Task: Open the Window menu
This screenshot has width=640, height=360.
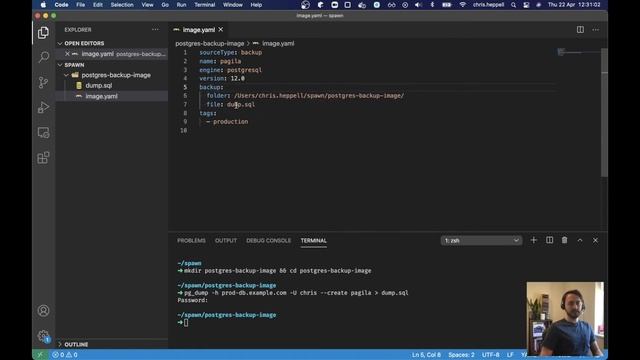Action: point(233,5)
